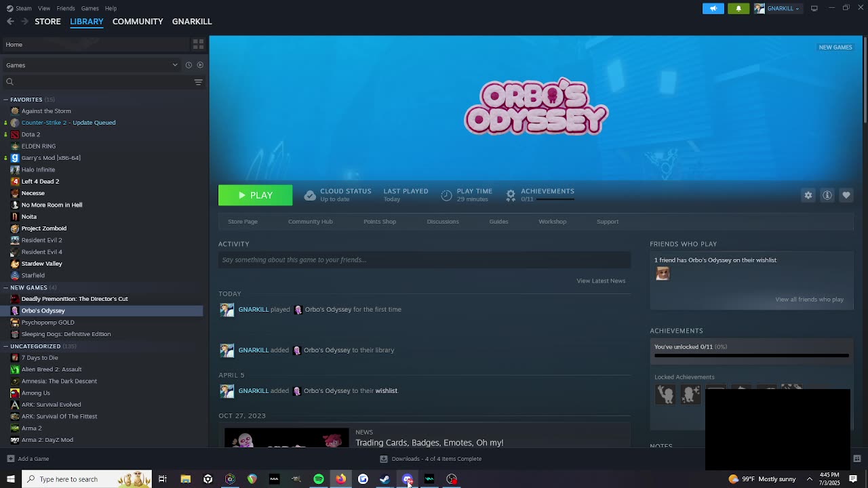Open collections grid view icon
This screenshot has height=488, width=868.
(x=198, y=44)
